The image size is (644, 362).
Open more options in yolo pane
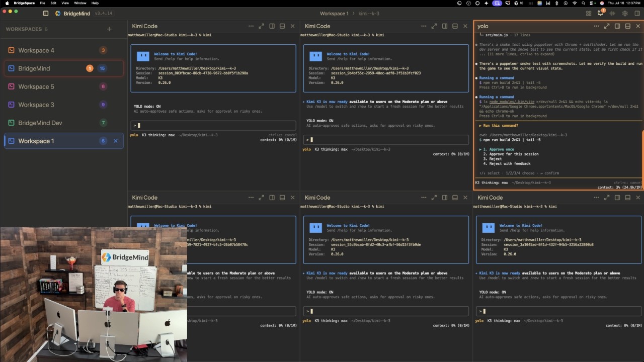596,26
